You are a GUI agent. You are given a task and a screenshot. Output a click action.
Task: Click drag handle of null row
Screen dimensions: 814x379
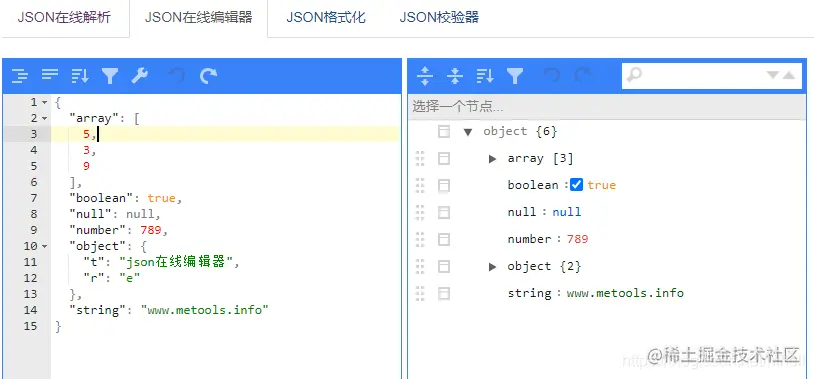[420, 212]
